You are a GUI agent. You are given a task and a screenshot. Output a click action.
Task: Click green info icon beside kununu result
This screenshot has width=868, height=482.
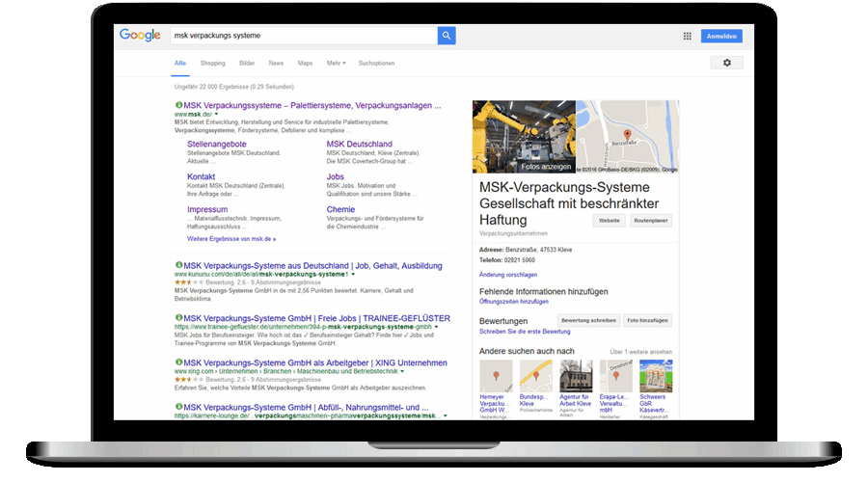[178, 265]
